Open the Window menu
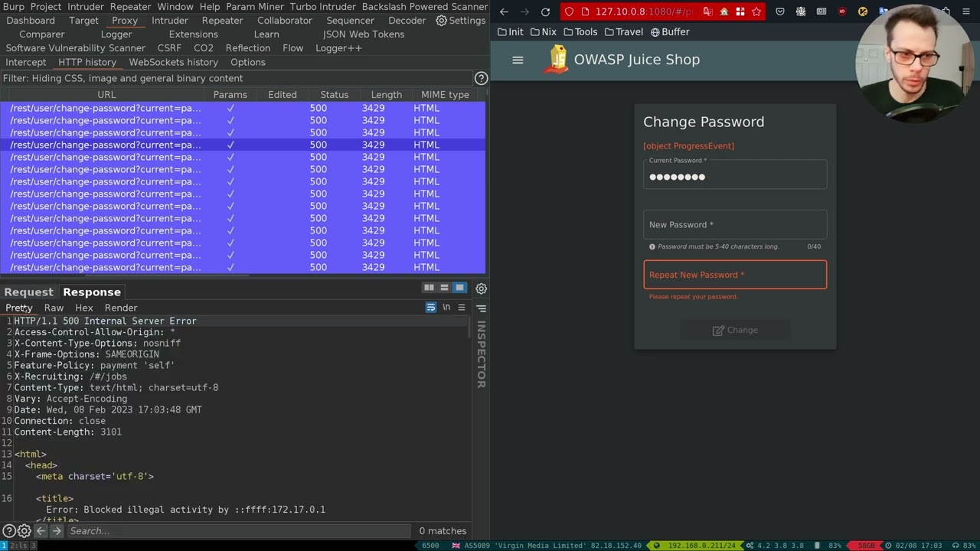The width and height of the screenshot is (980, 551). (175, 7)
